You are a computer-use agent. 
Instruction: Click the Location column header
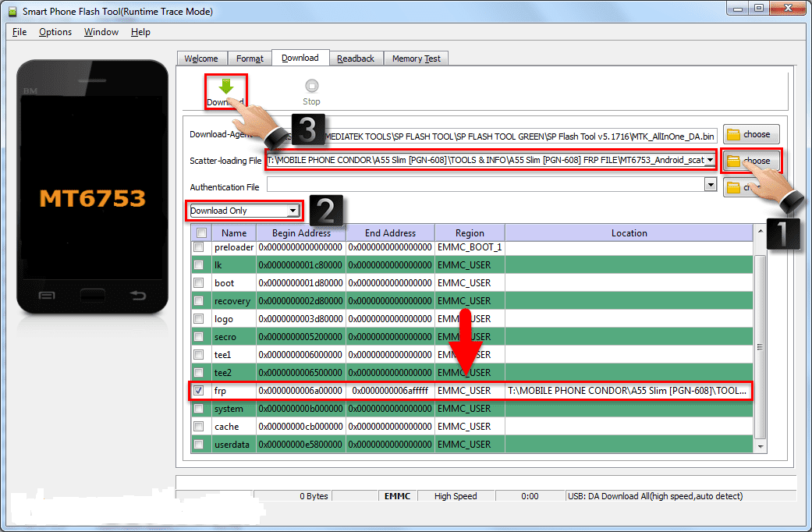pos(629,232)
